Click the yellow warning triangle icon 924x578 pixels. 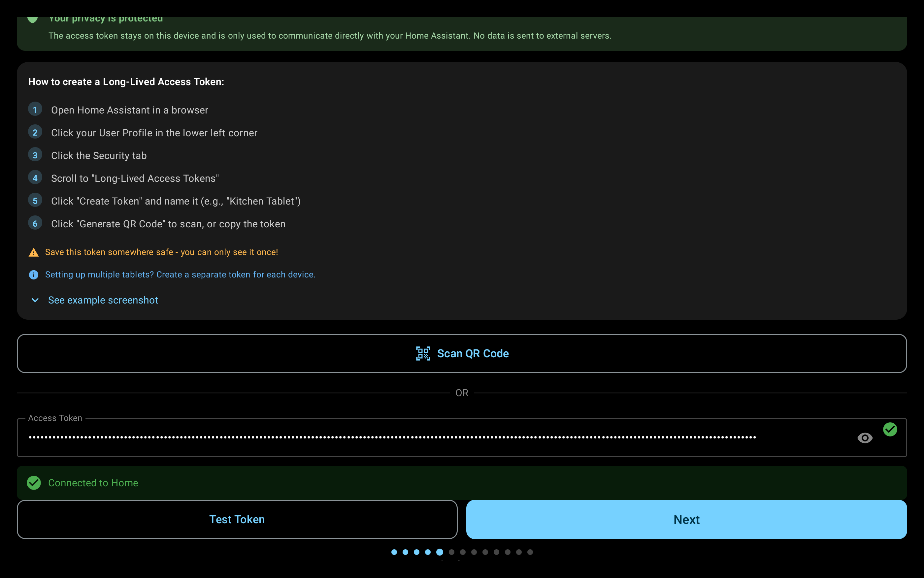(x=34, y=252)
